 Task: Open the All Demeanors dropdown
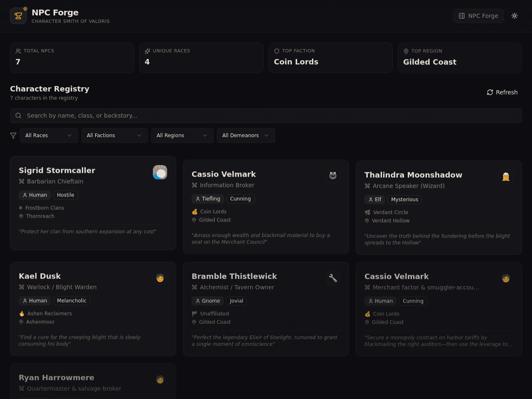246,135
